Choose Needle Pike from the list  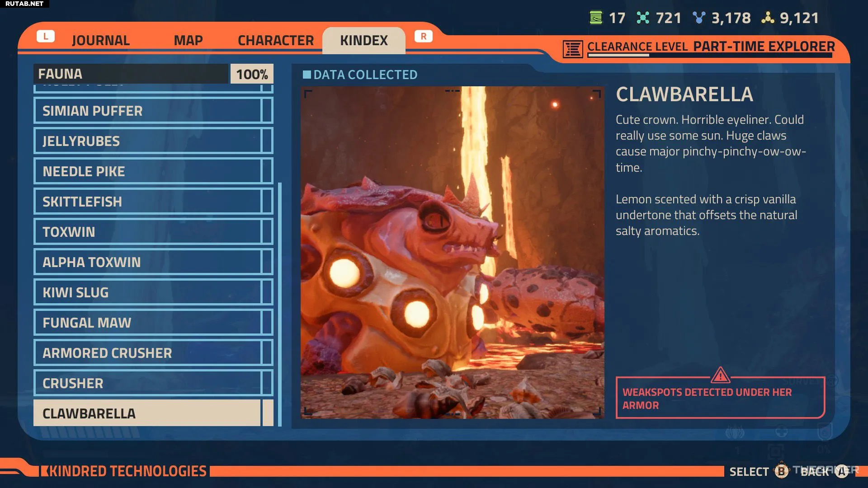point(153,171)
